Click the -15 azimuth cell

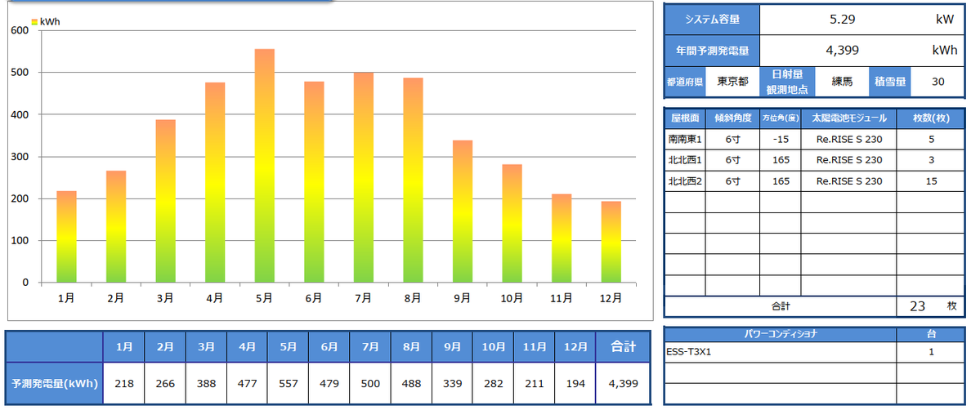(781, 140)
